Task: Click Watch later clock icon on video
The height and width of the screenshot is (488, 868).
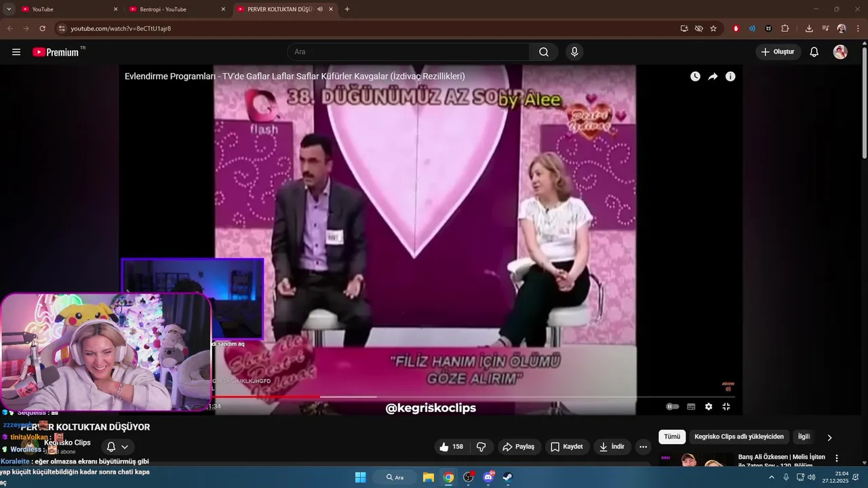Action: [695, 77]
